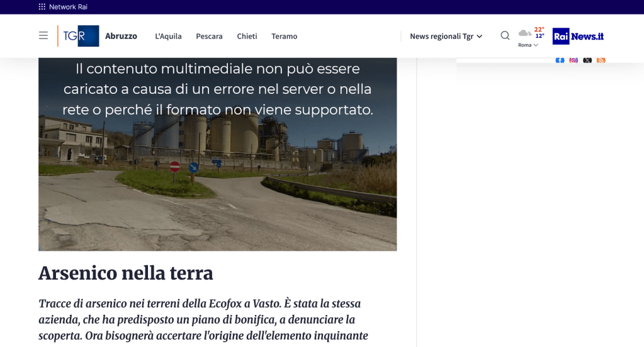The height and width of the screenshot is (347, 644).
Task: Open the RSS feed icon
Action: [601, 60]
